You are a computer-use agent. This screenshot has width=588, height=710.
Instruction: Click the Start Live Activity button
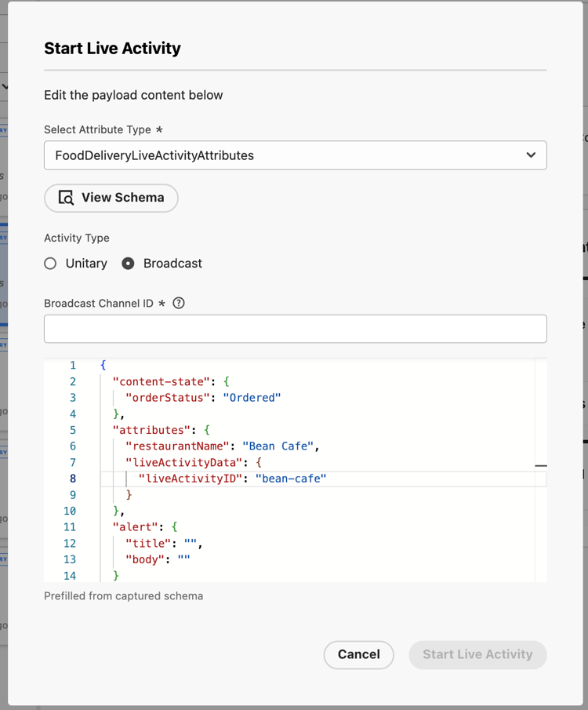click(477, 655)
